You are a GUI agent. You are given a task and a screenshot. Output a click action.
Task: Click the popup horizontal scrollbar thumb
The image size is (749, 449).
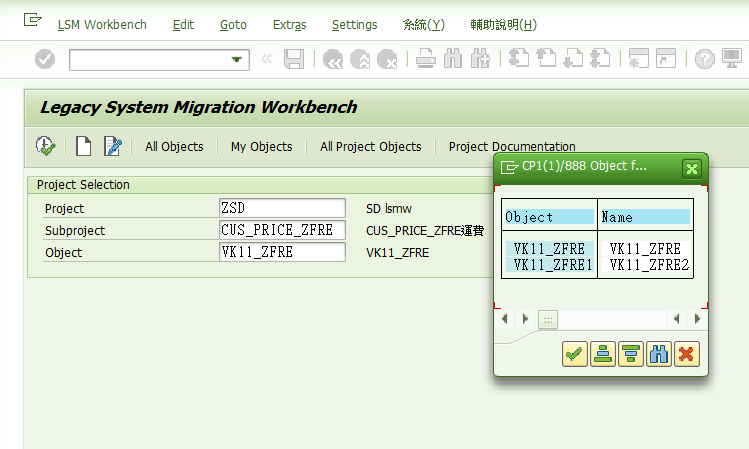(x=548, y=320)
